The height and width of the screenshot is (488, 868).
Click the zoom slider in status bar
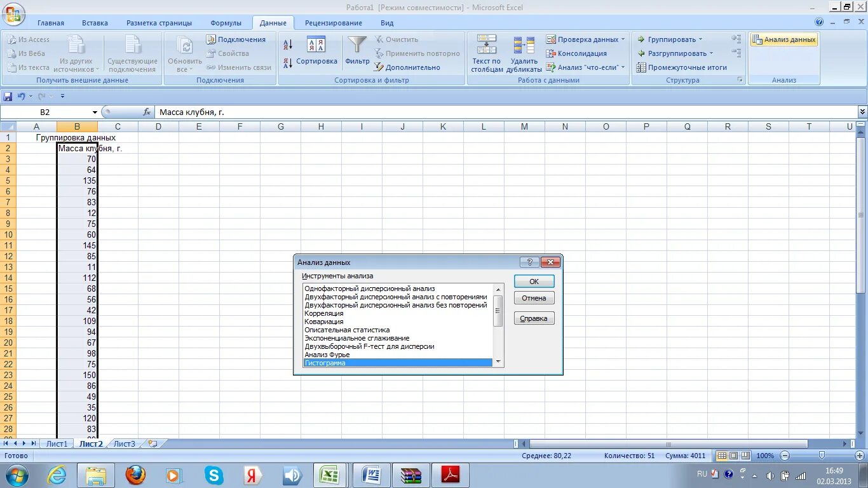point(821,456)
